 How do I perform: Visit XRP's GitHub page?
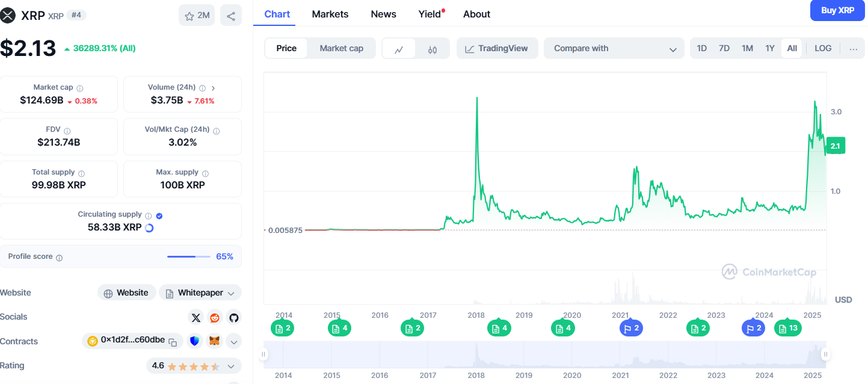pos(233,317)
